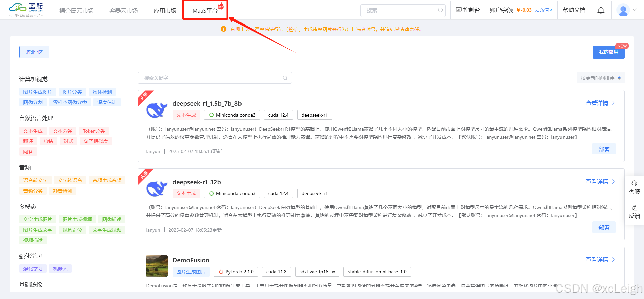Focus the top bar search field
Screen dimensions: 644x299
403,10
